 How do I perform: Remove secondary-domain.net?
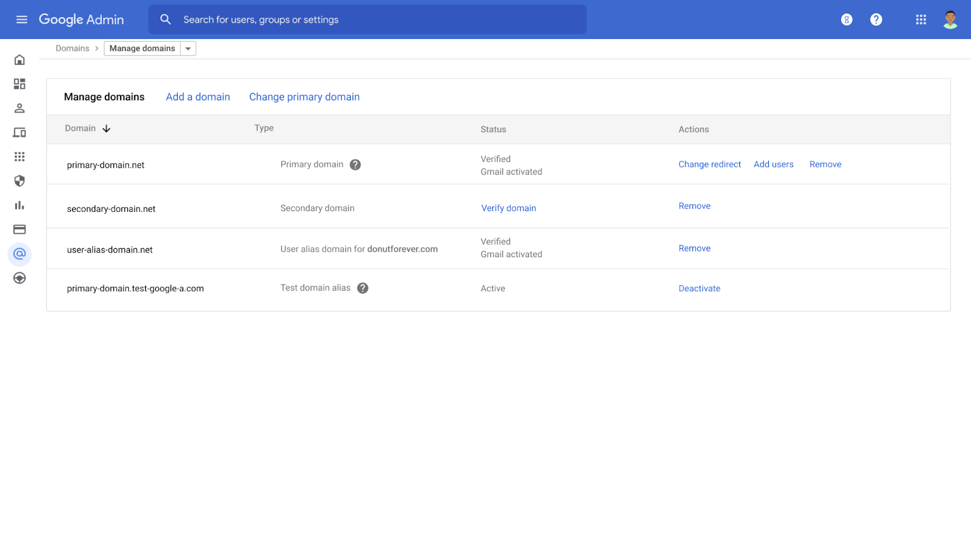pyautogui.click(x=694, y=206)
